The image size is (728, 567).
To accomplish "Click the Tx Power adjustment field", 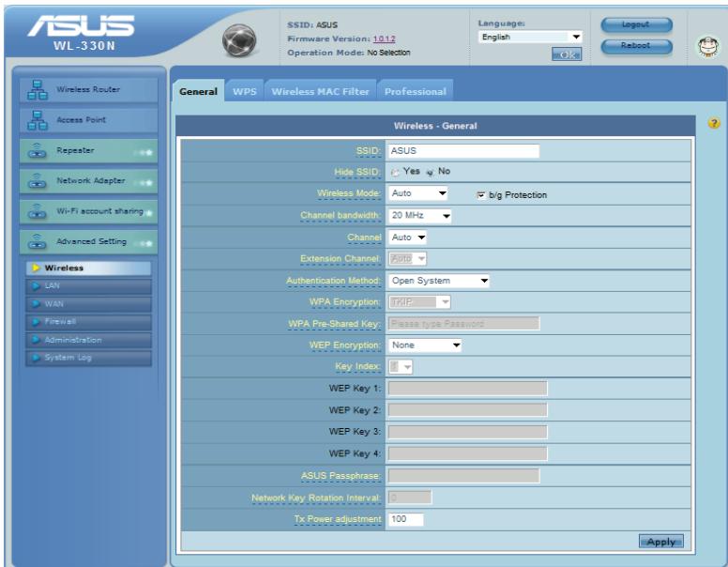I will (406, 519).
